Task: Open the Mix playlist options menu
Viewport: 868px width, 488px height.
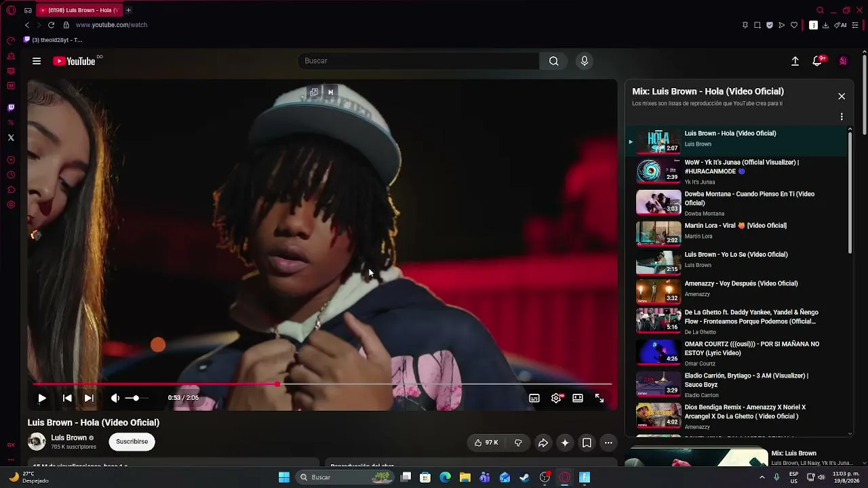Action: click(842, 117)
